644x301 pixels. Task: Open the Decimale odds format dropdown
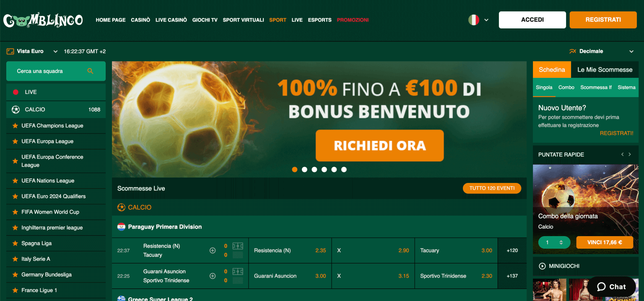click(602, 51)
